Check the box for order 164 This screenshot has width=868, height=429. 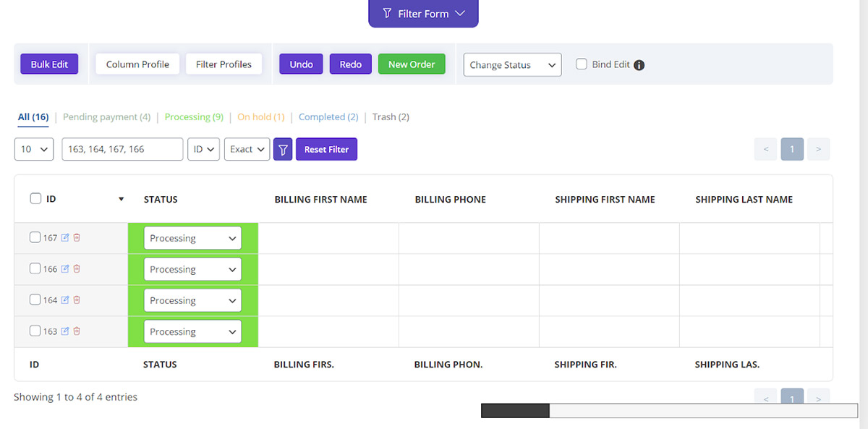click(x=35, y=299)
